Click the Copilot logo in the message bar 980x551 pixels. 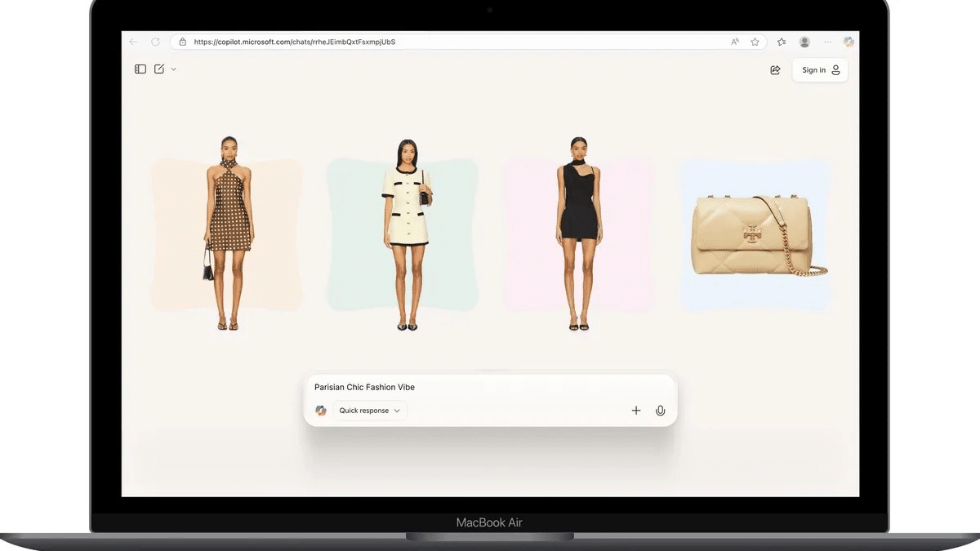click(x=321, y=410)
